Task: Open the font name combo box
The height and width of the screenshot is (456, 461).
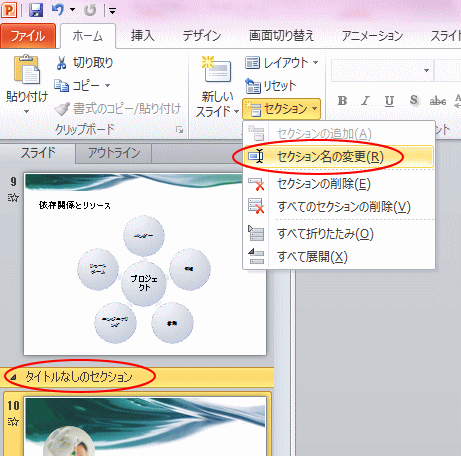Action: click(x=382, y=70)
